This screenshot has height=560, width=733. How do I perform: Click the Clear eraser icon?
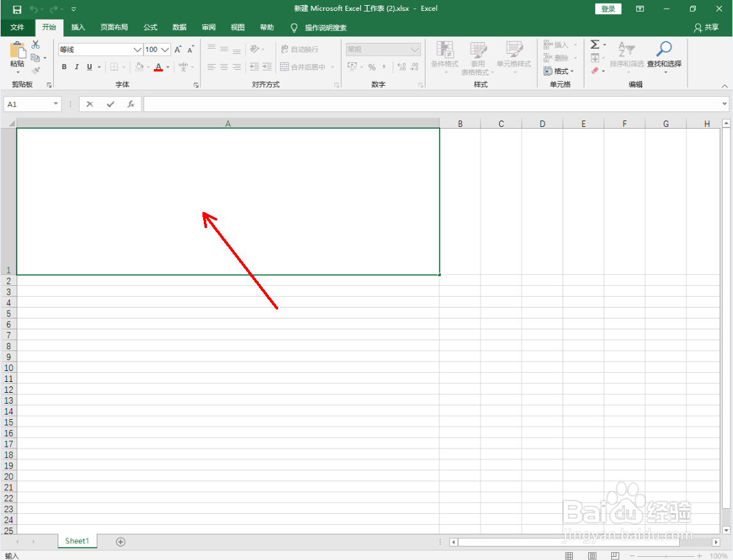[595, 71]
